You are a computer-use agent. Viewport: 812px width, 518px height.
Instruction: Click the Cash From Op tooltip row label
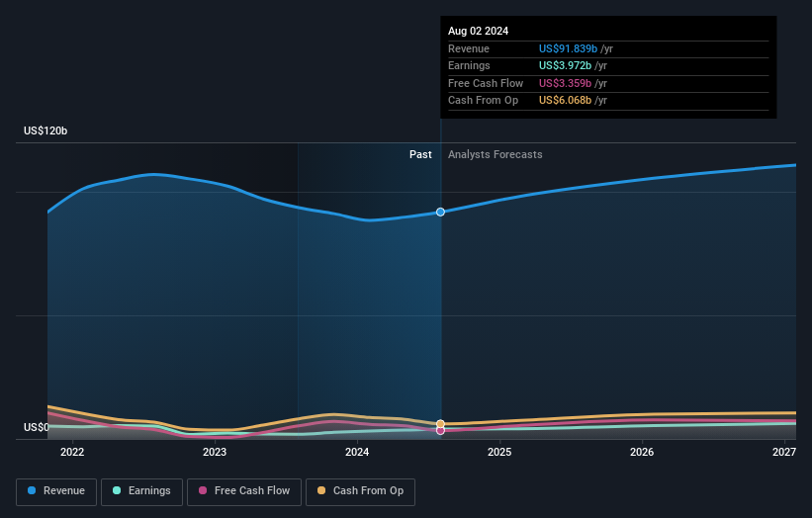484,101
